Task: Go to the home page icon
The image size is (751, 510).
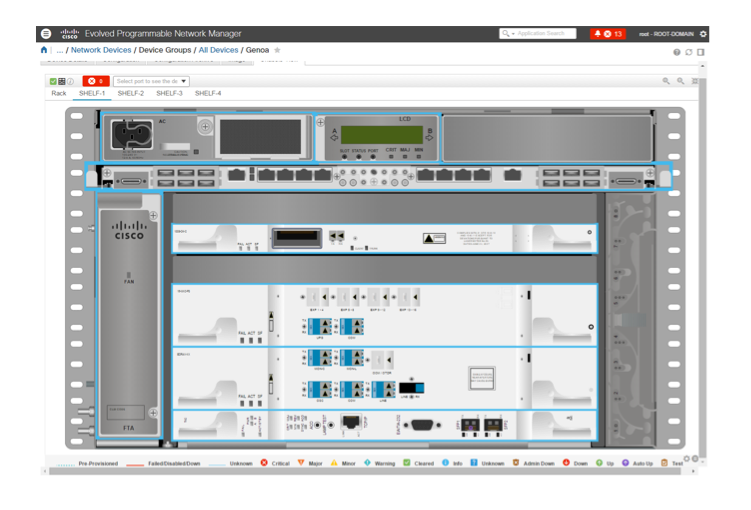Action: click(44, 50)
